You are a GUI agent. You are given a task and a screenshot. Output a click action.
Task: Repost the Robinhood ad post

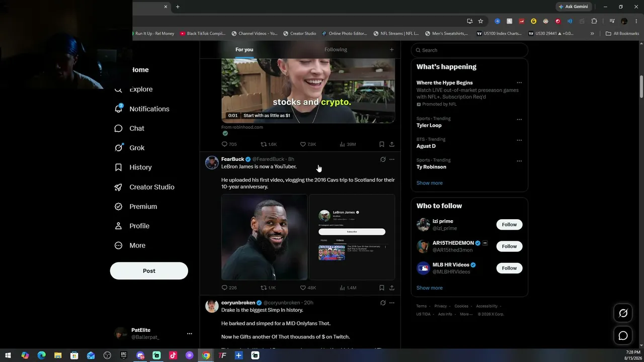pyautogui.click(x=268, y=144)
